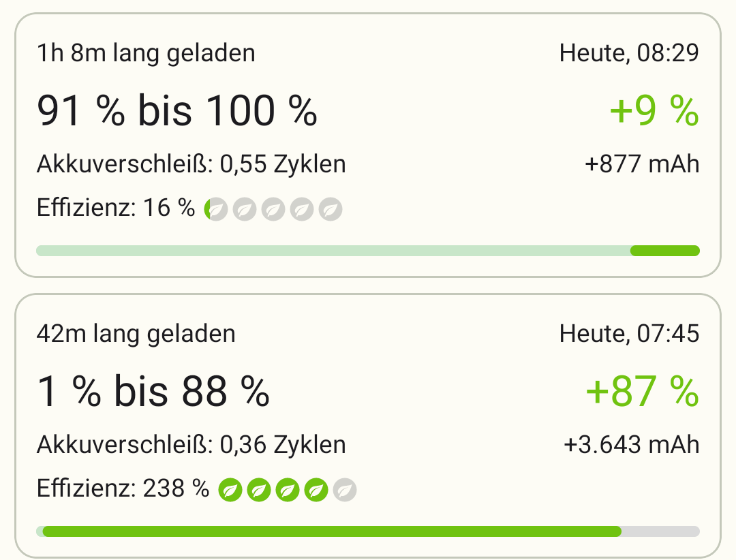Open the "1 % bis 88 %" charging session

click(x=153, y=392)
